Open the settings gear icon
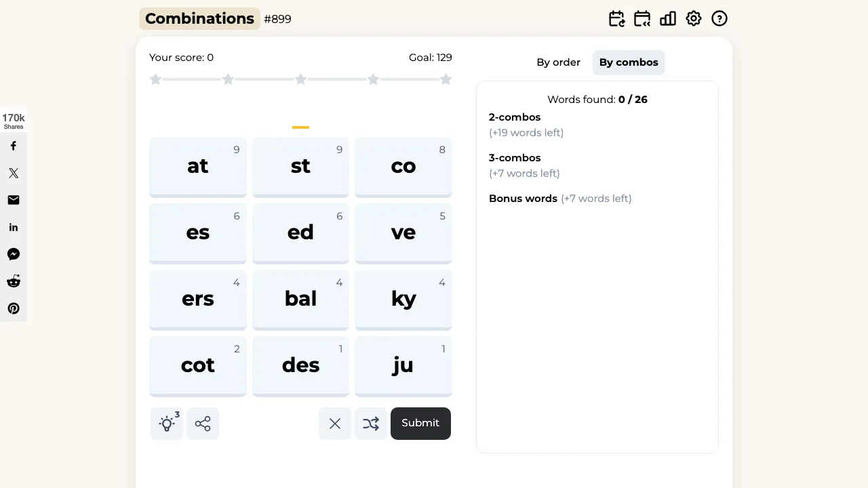 694,19
